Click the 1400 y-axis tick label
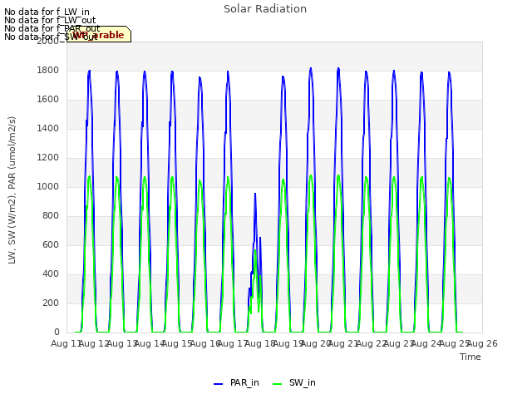 click(48, 129)
